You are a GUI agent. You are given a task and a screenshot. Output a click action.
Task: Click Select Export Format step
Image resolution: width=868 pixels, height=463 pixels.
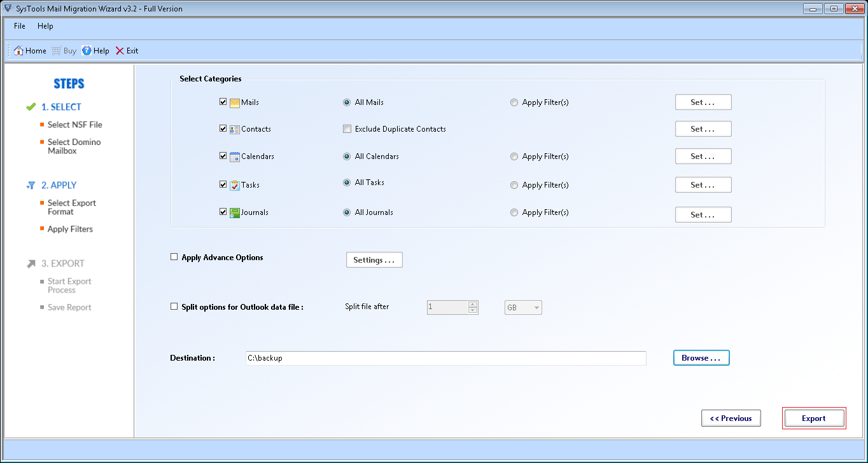click(x=72, y=207)
